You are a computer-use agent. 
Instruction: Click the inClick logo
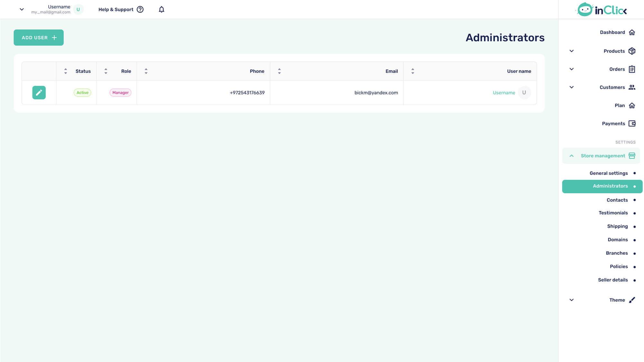[x=601, y=10]
